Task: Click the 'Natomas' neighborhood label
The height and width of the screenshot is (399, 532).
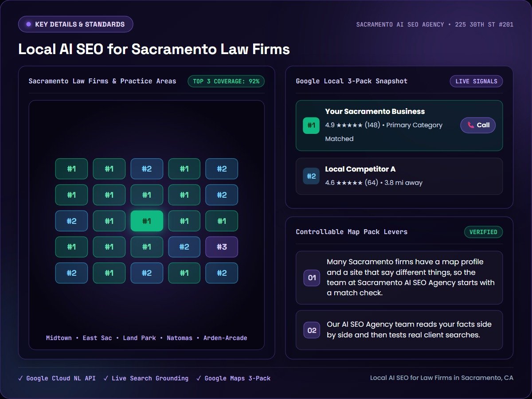Action: click(x=180, y=338)
